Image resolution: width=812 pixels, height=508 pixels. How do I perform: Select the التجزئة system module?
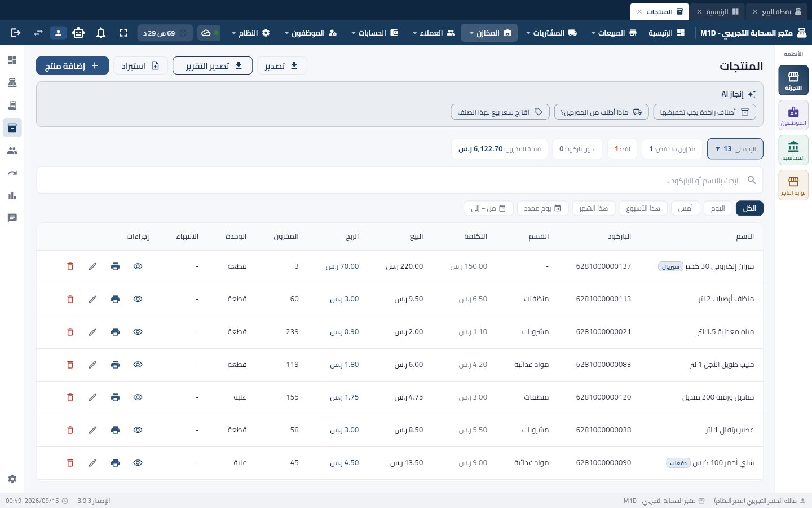[x=793, y=80]
